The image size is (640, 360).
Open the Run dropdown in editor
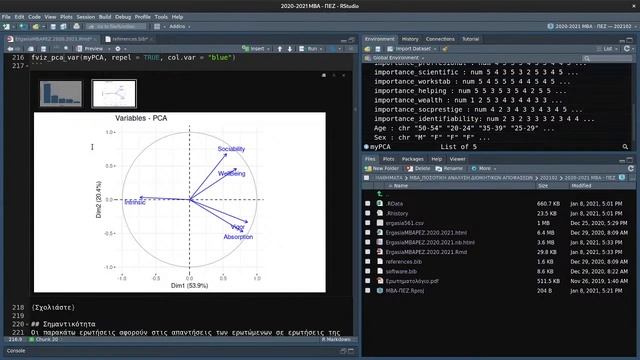coord(312,49)
